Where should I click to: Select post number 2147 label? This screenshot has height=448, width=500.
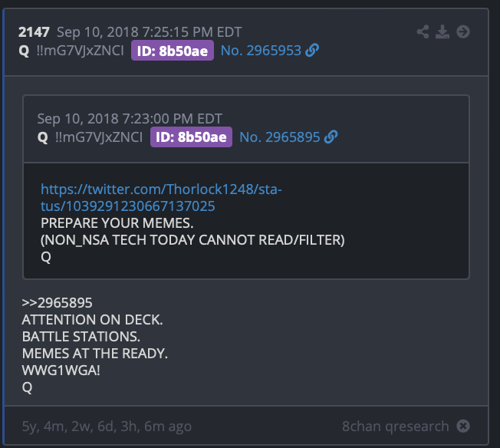tap(34, 32)
